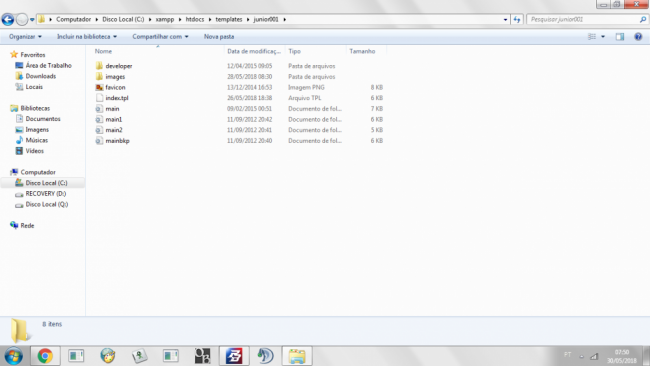Image resolution: width=650 pixels, height=366 pixels.
Task: Click the Nova pasta button
Action: click(219, 36)
